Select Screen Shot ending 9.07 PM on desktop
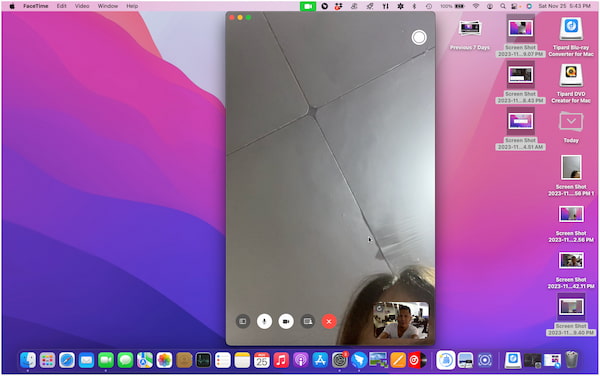600x376 pixels. tap(520, 36)
